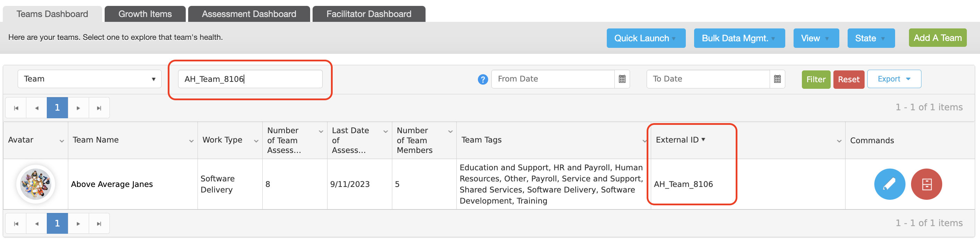
Task: Go to last page in top pager
Action: 99,108
